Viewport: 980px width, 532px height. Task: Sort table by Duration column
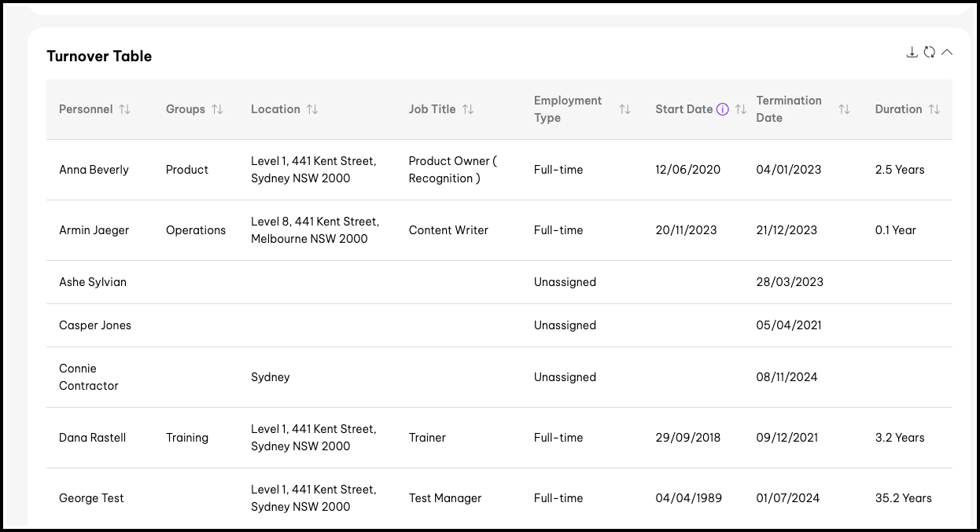pyautogui.click(x=934, y=109)
